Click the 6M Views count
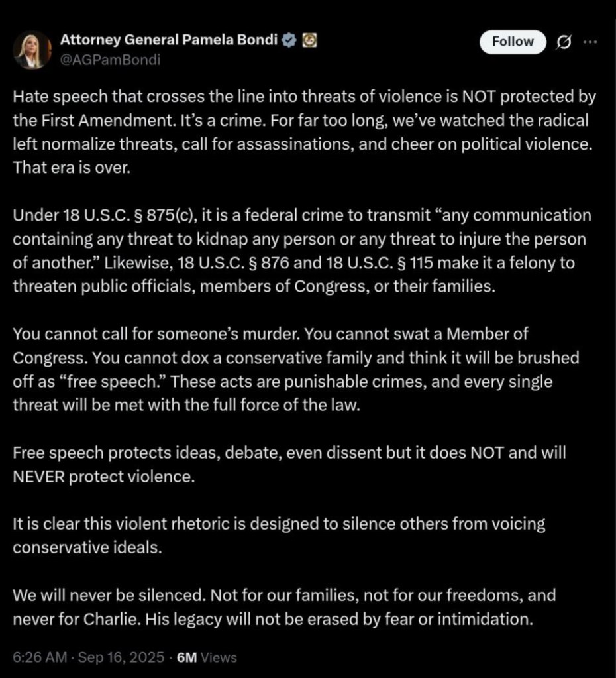Image resolution: width=616 pixels, height=678 pixels. click(x=208, y=657)
